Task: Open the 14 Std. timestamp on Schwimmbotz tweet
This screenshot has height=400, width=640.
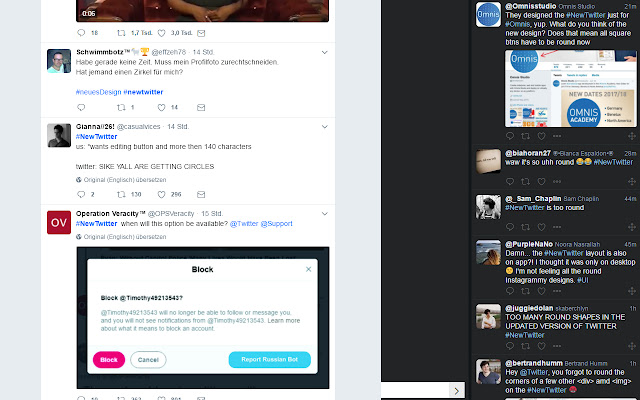Action: pyautogui.click(x=203, y=52)
